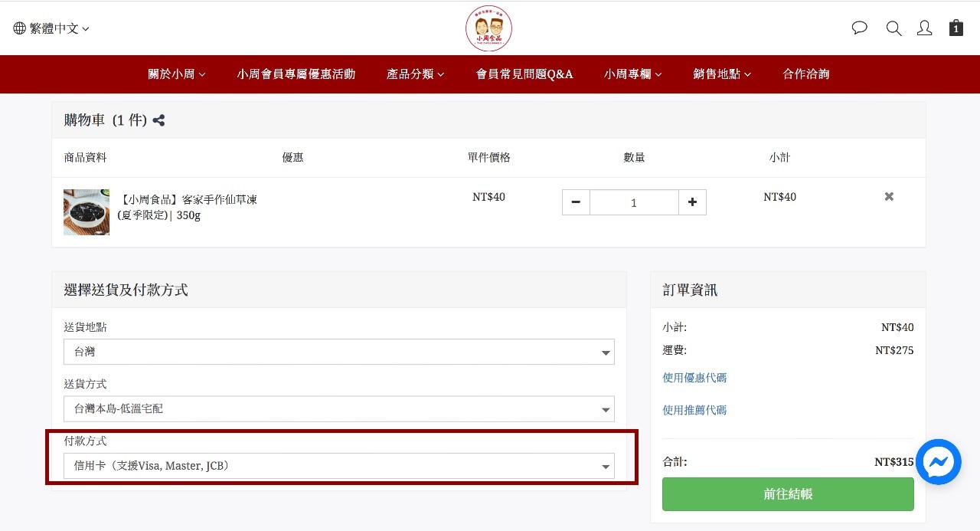Increase item quantity with plus button

692,202
